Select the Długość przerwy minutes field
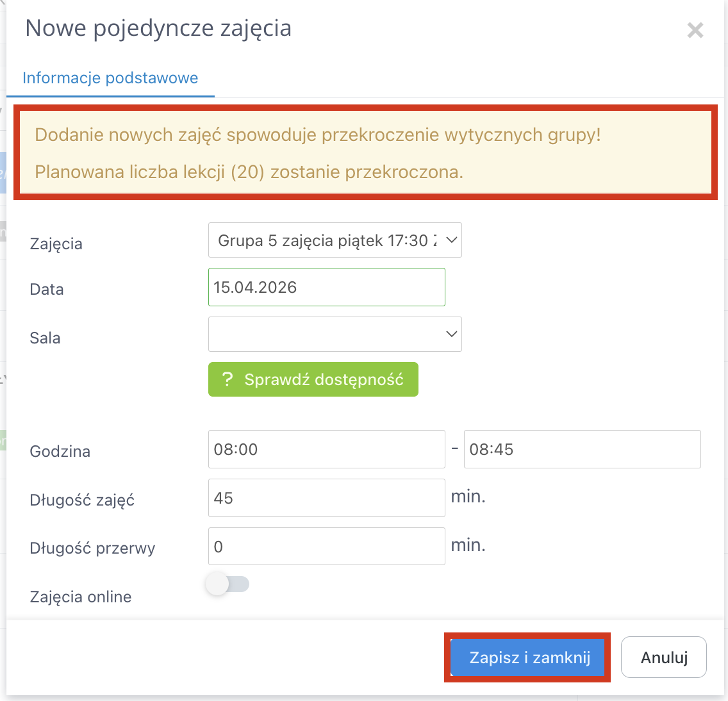 tap(326, 547)
